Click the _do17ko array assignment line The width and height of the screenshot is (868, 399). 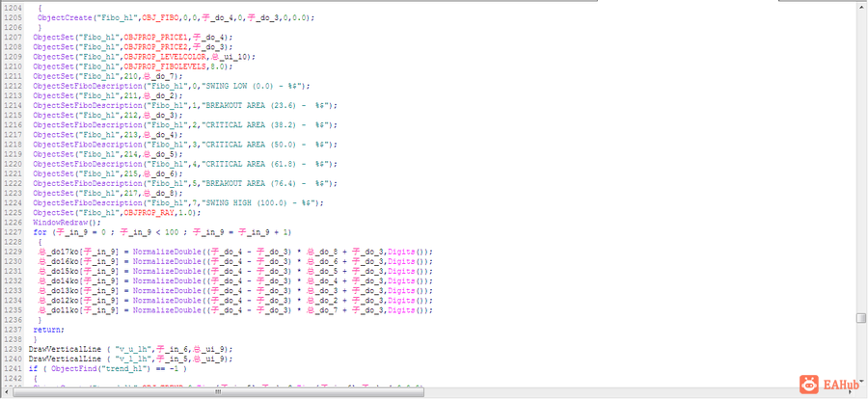coord(235,252)
